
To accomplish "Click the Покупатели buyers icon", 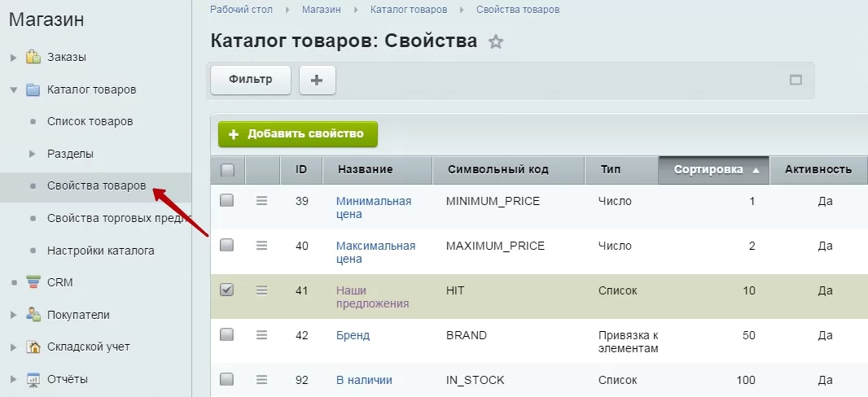I will pyautogui.click(x=33, y=315).
